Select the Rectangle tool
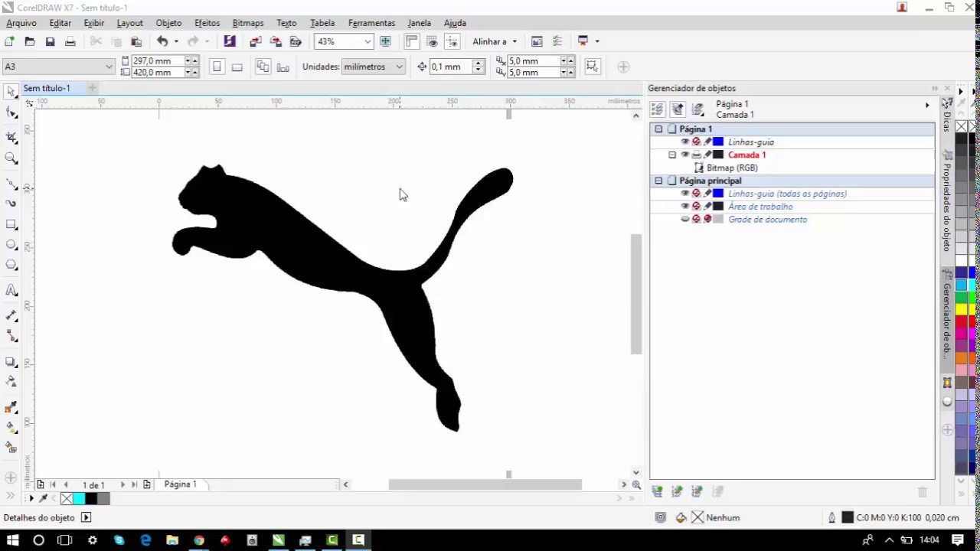 tap(11, 225)
